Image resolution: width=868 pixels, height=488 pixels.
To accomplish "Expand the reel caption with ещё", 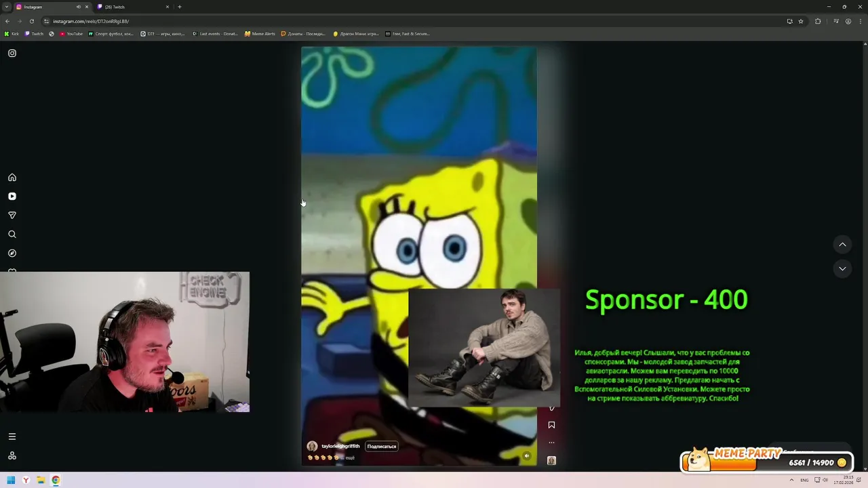I will 350,457.
